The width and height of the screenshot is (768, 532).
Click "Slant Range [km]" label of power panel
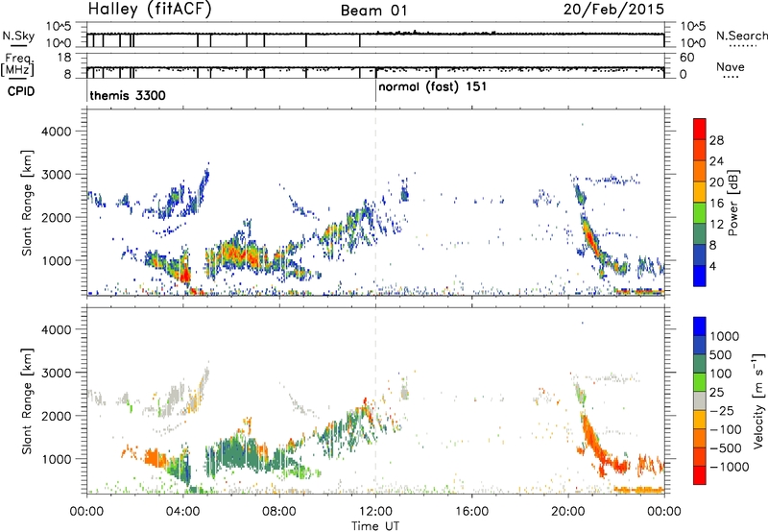(x=27, y=204)
